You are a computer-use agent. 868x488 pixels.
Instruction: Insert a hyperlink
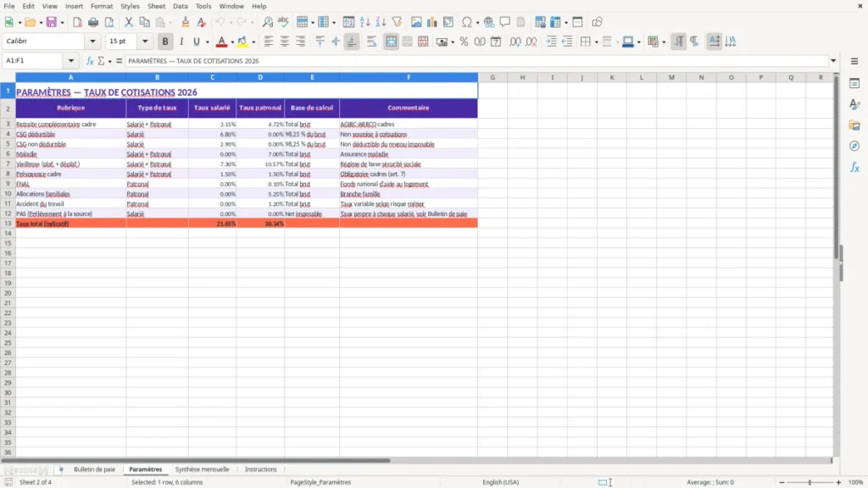pyautogui.click(x=489, y=22)
